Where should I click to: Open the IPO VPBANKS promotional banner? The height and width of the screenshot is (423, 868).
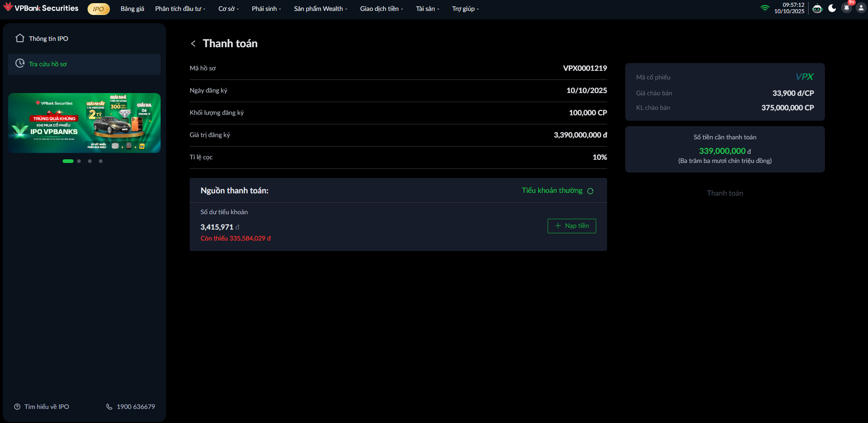click(x=84, y=123)
